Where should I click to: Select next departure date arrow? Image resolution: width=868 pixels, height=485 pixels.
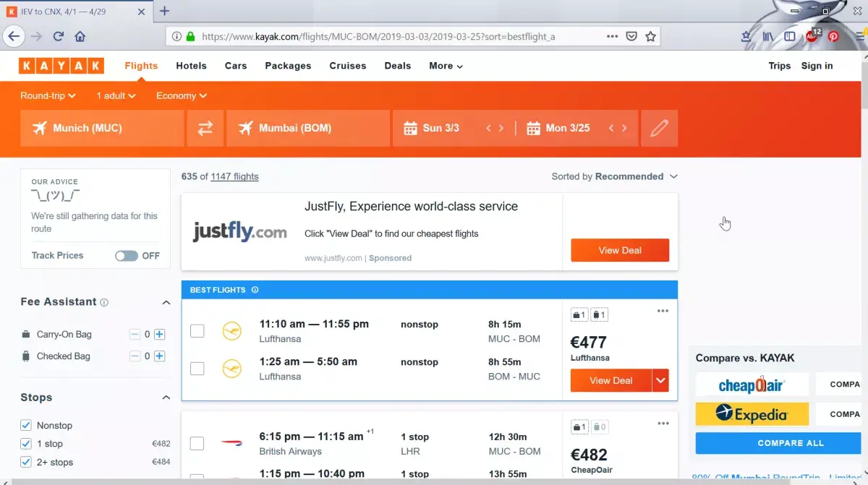point(501,128)
